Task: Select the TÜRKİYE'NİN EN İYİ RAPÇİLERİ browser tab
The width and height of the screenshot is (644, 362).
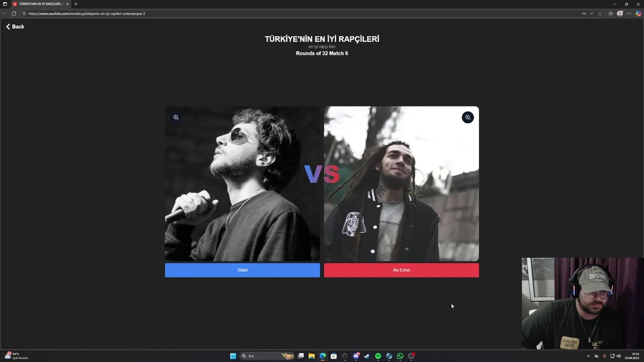Action: pos(41,4)
